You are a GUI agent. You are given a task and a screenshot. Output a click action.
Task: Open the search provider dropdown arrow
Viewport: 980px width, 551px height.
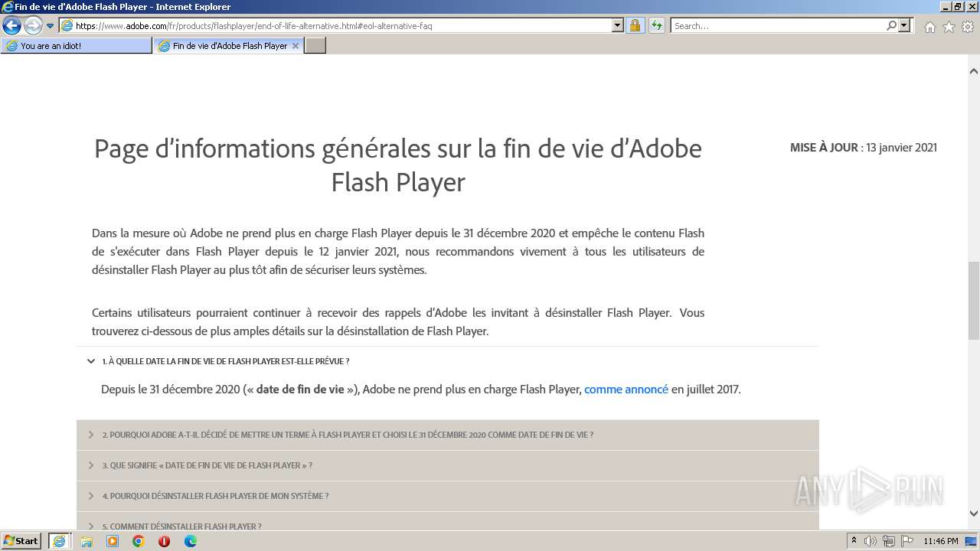905,26
